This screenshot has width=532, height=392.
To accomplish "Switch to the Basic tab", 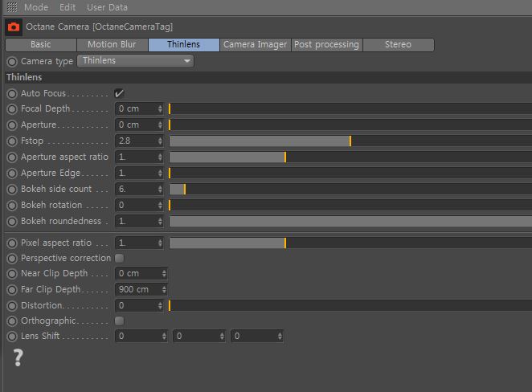I will click(41, 45).
